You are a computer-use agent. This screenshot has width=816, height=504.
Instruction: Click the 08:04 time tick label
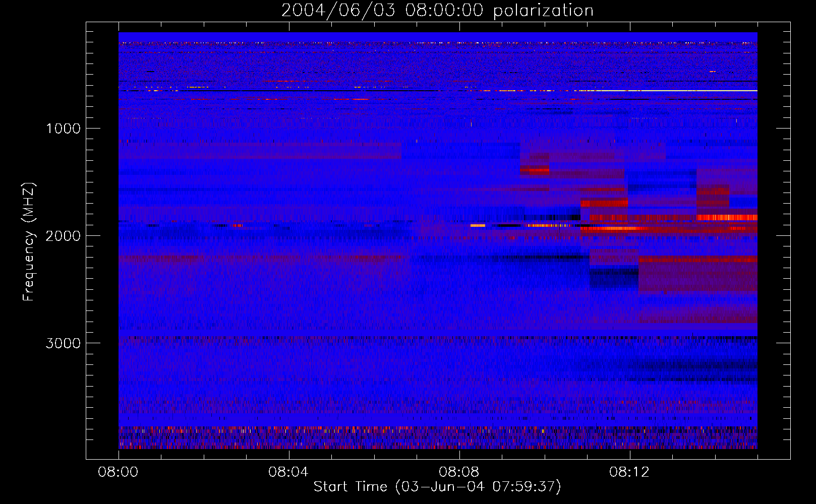tap(288, 472)
